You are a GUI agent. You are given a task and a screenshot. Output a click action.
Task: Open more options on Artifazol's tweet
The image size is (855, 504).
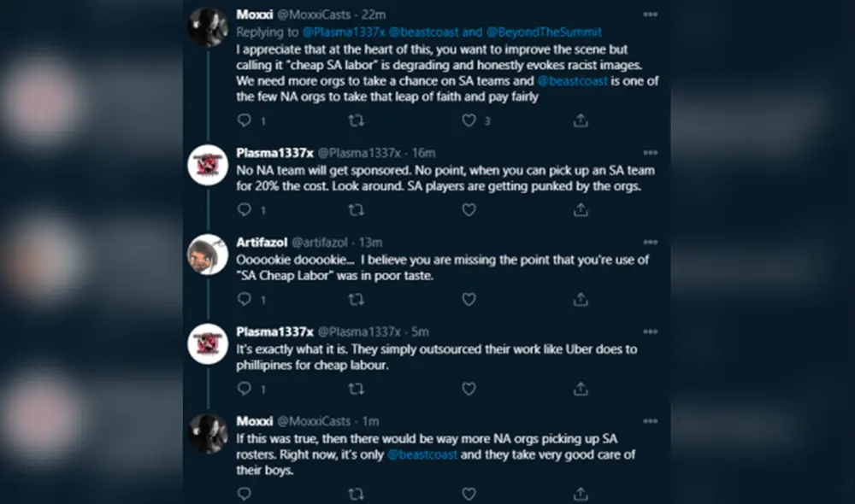[651, 243]
